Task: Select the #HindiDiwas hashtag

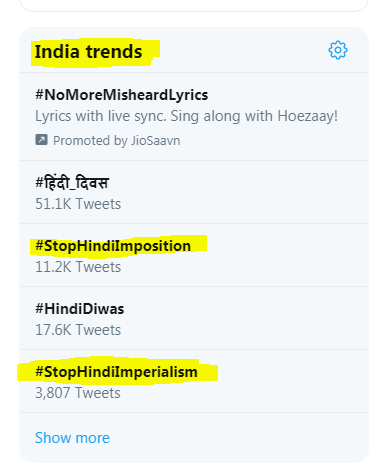Action: (80, 309)
